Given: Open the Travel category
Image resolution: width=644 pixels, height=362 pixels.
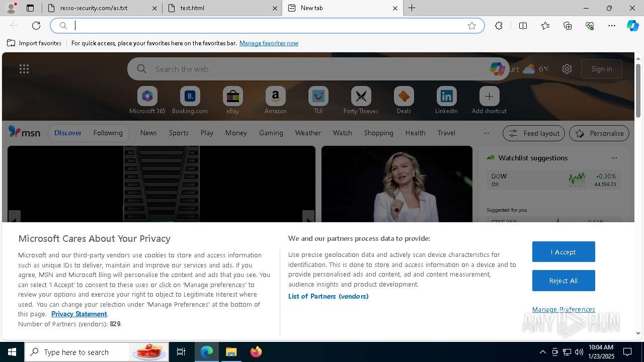Looking at the screenshot, I should pyautogui.click(x=446, y=133).
